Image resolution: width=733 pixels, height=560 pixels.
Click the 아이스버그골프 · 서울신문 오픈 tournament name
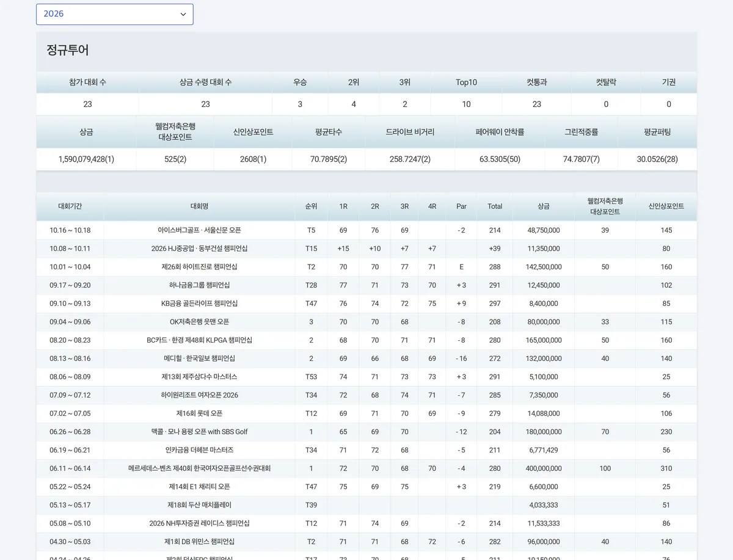tap(199, 230)
